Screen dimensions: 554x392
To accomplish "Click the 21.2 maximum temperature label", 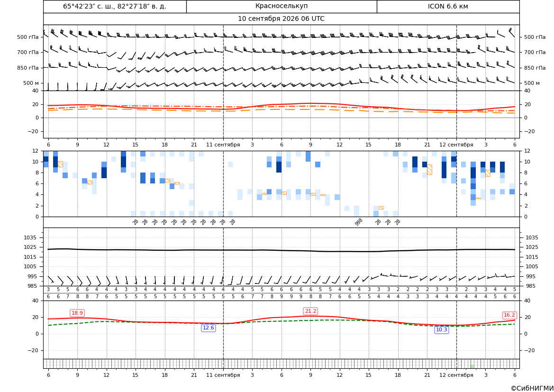I will pyautogui.click(x=310, y=311).
